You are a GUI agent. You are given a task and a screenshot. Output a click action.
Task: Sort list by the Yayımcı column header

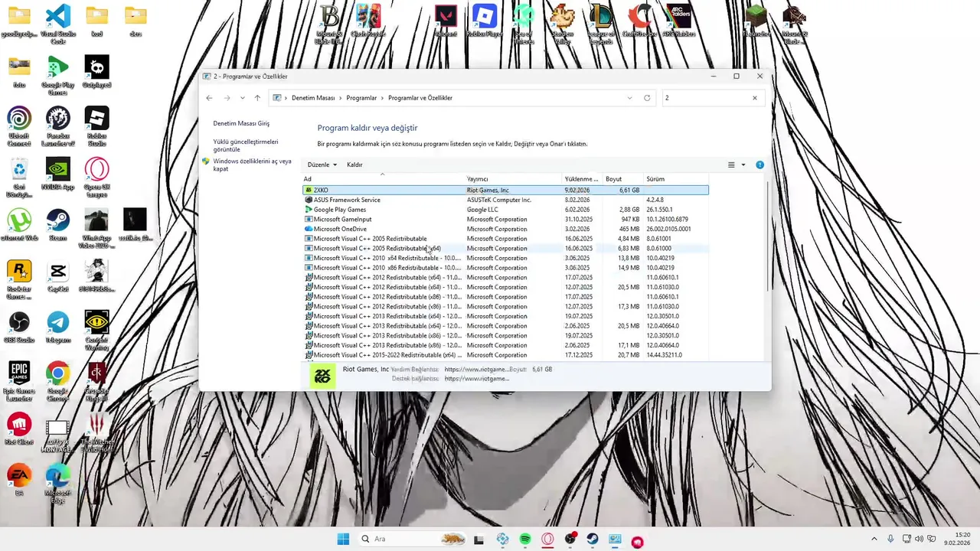[x=514, y=179]
